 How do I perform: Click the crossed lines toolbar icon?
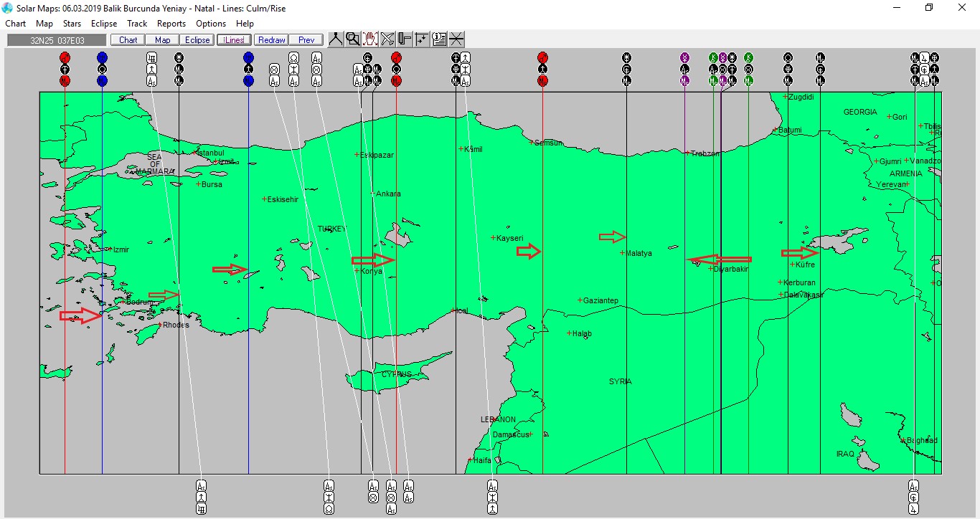[x=456, y=39]
